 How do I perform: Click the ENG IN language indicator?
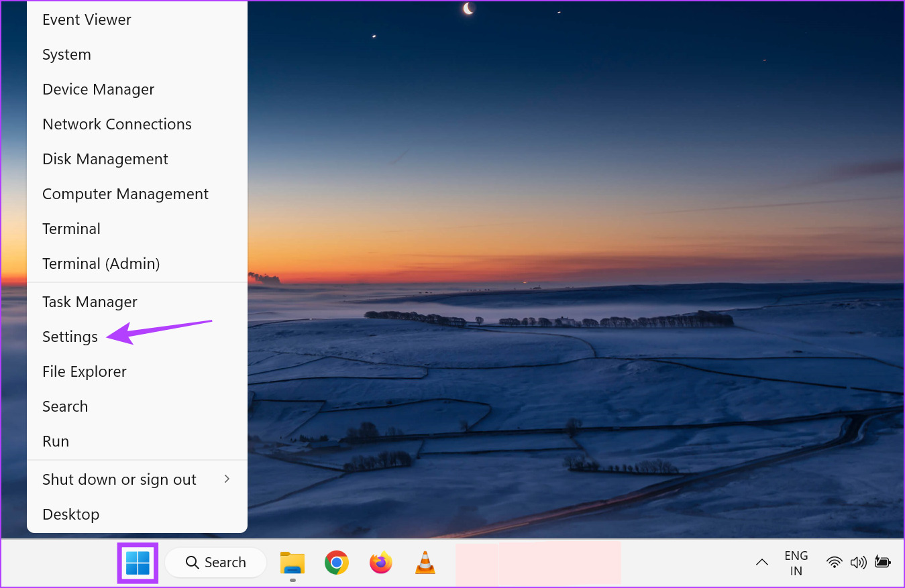click(796, 563)
